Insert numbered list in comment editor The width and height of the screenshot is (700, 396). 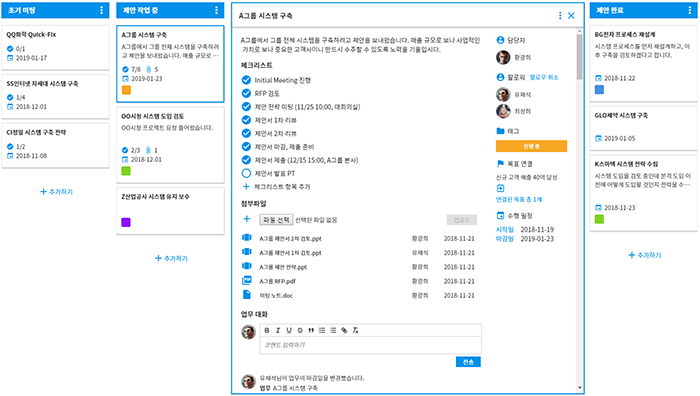click(322, 330)
